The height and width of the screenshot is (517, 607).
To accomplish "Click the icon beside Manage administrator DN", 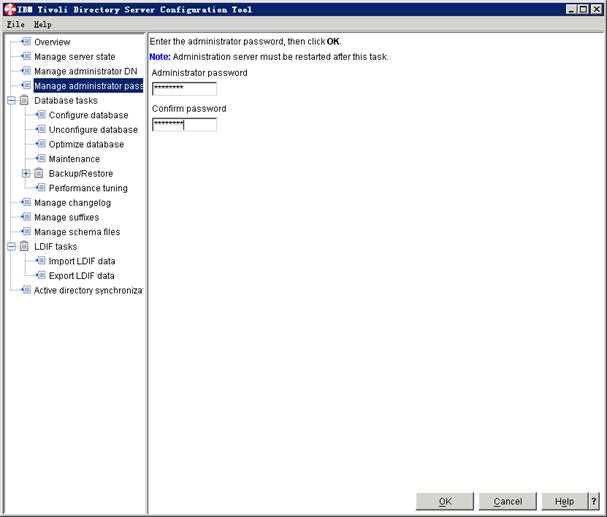I will [26, 71].
